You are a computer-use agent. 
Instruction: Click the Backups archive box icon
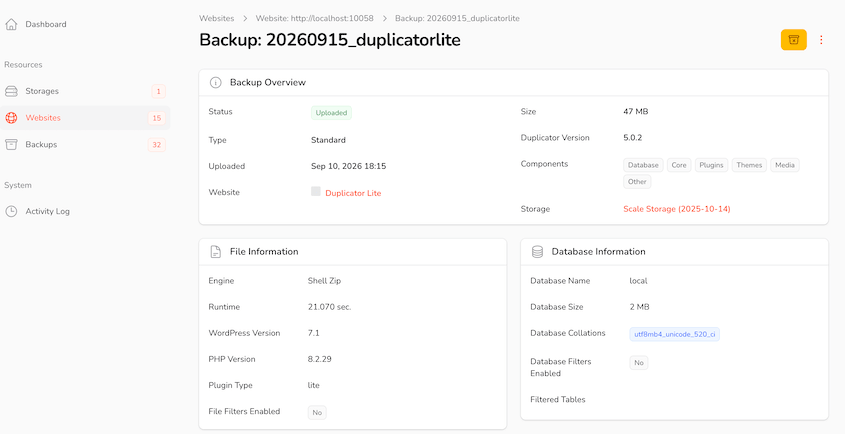[11, 144]
